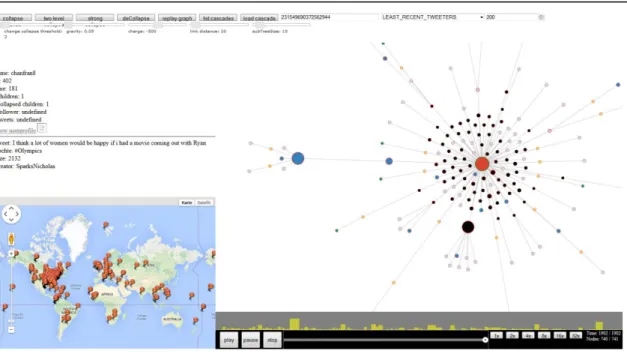Click the map pan left arrow
627x360 pixels.
5,214
